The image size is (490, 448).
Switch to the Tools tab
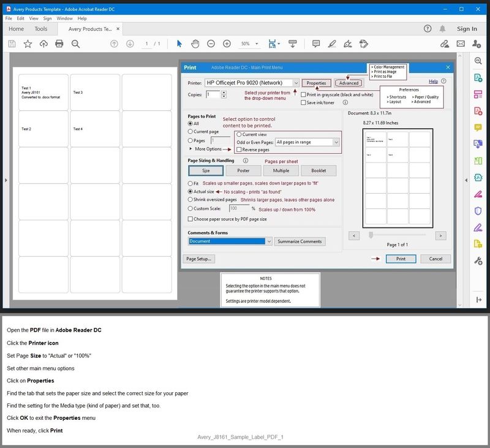tap(41, 29)
